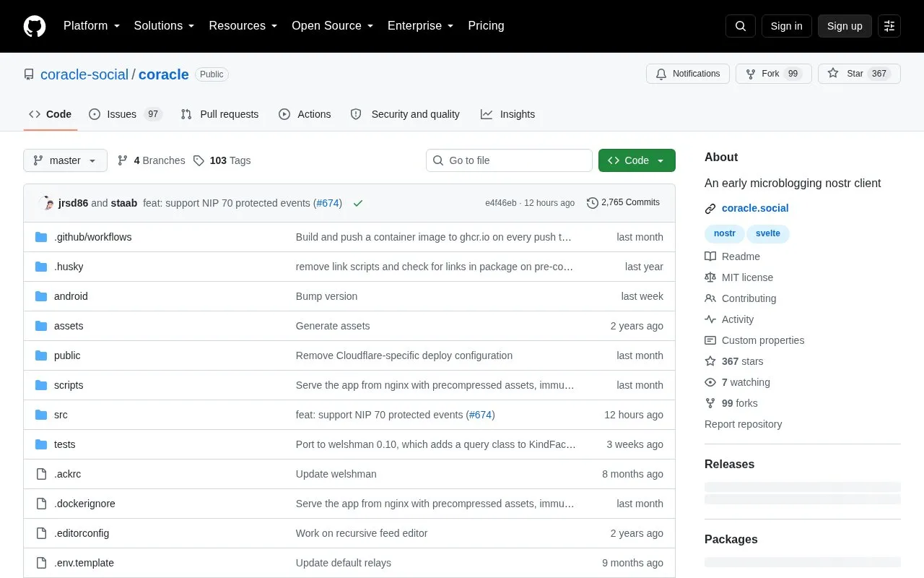Image resolution: width=924 pixels, height=578 pixels.
Task: Open the scripts folder name
Action: [x=69, y=385]
